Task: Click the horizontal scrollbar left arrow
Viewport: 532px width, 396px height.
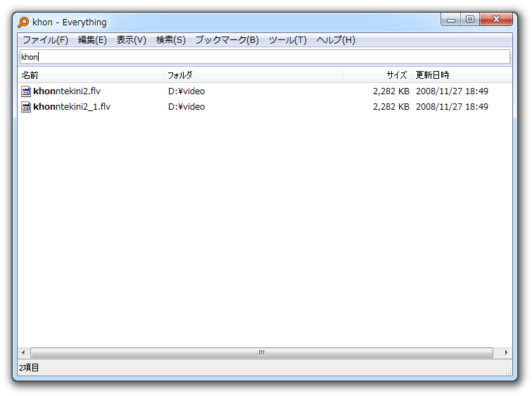Action: point(23,352)
